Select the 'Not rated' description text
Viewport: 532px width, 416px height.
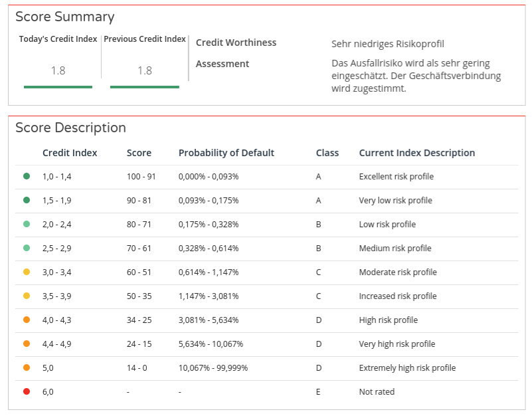coord(377,391)
